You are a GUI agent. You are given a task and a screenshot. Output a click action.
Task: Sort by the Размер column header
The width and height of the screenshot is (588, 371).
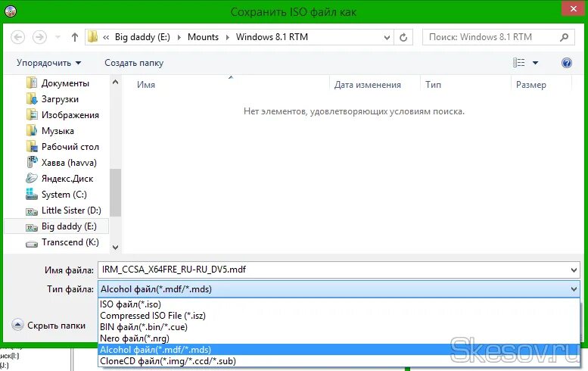pyautogui.click(x=531, y=85)
